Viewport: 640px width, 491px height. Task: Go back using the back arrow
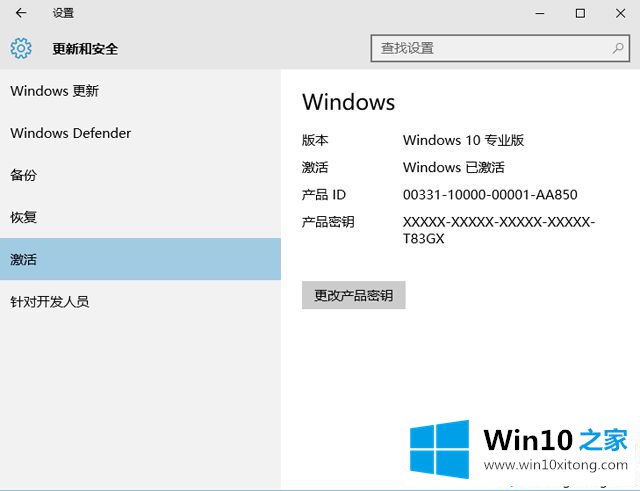coord(21,13)
